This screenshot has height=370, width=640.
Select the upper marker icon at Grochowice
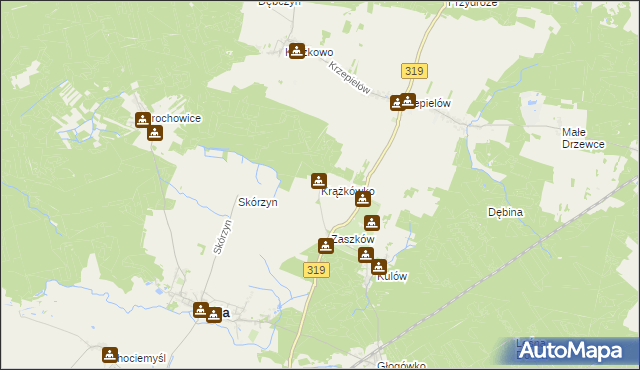tap(142, 120)
